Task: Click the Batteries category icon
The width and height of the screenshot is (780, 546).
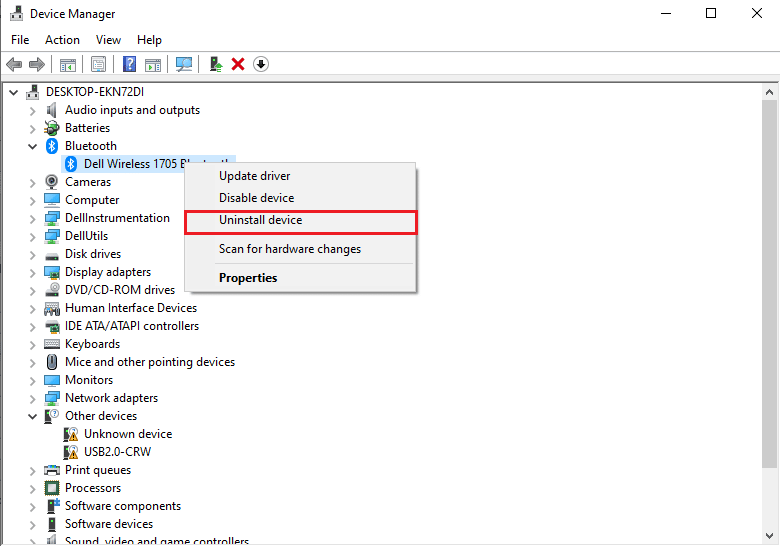Action: (51, 128)
